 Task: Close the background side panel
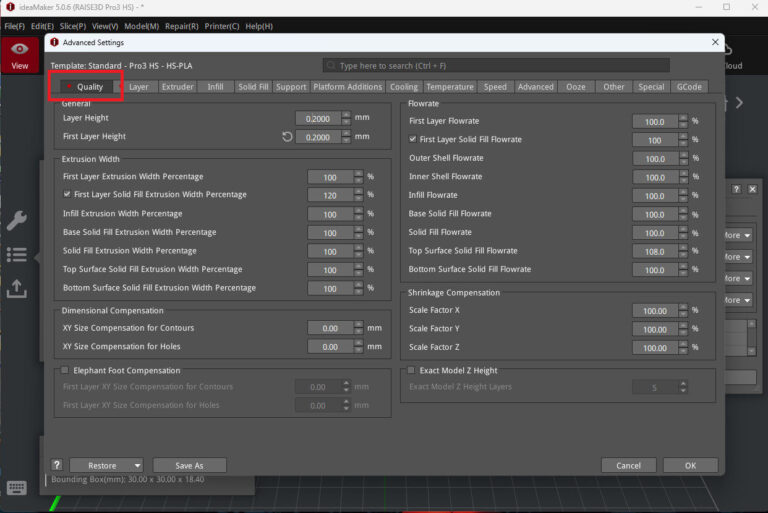point(753,189)
